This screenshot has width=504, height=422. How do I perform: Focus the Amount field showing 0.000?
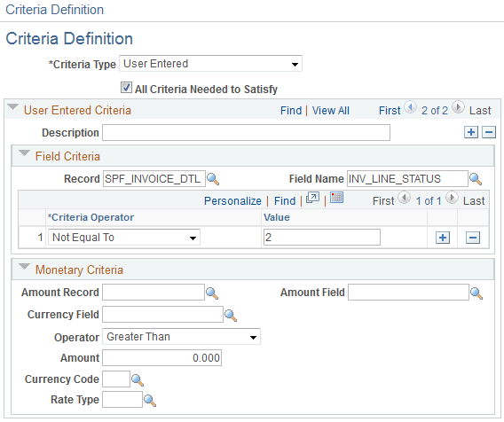[162, 358]
